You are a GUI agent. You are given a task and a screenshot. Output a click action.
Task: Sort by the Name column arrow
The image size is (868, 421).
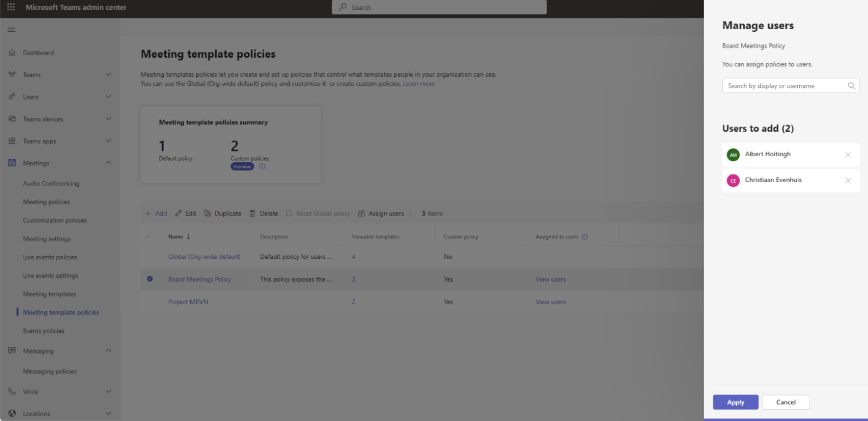[x=188, y=236]
